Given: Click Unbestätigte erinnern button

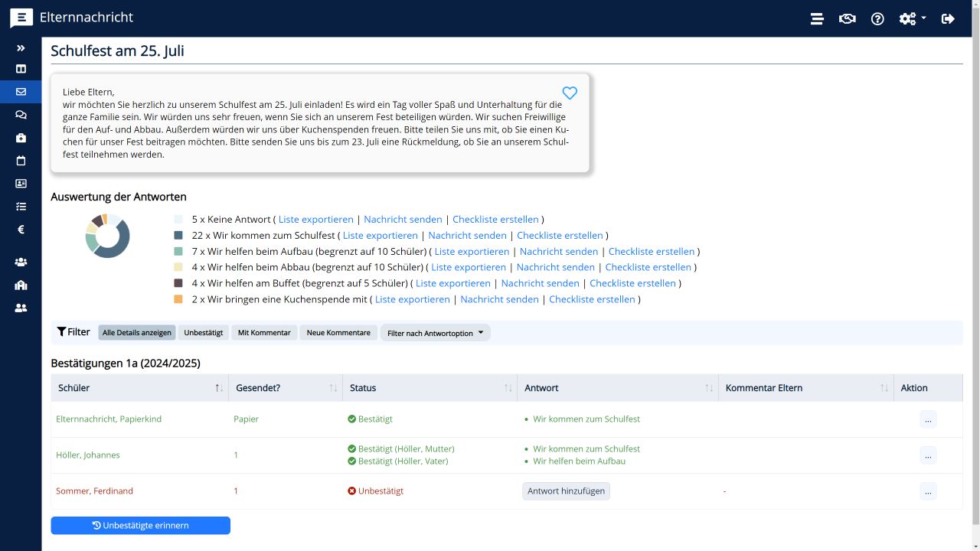Looking at the screenshot, I should [140, 526].
